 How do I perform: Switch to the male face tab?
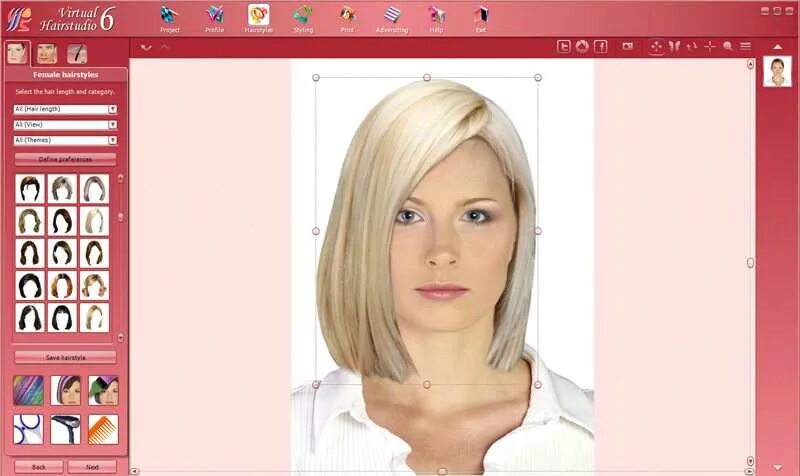(46, 54)
